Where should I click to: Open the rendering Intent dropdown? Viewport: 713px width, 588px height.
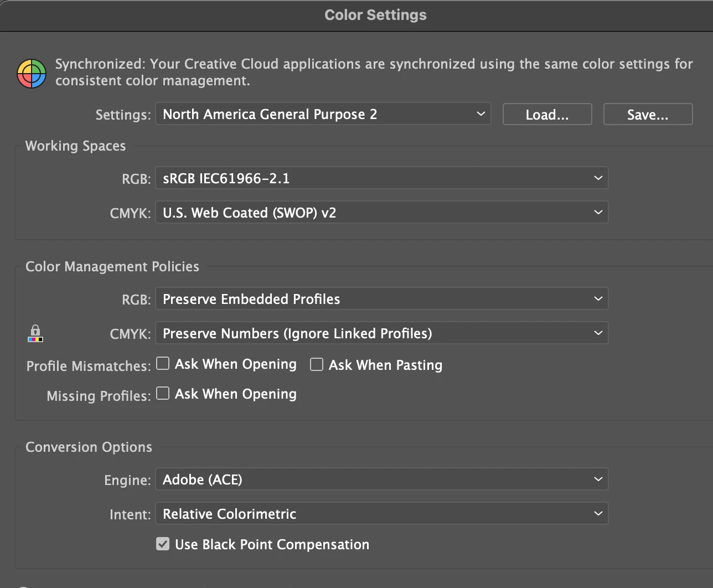click(382, 514)
